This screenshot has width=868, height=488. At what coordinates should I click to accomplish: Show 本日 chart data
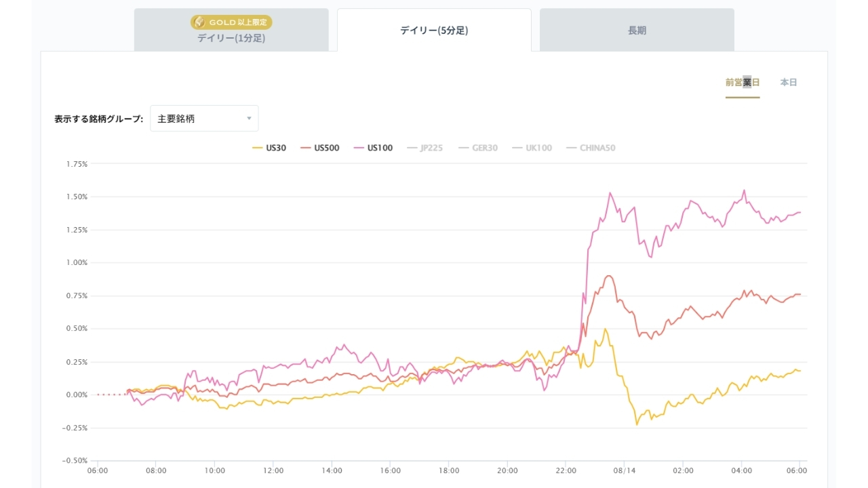pos(789,83)
